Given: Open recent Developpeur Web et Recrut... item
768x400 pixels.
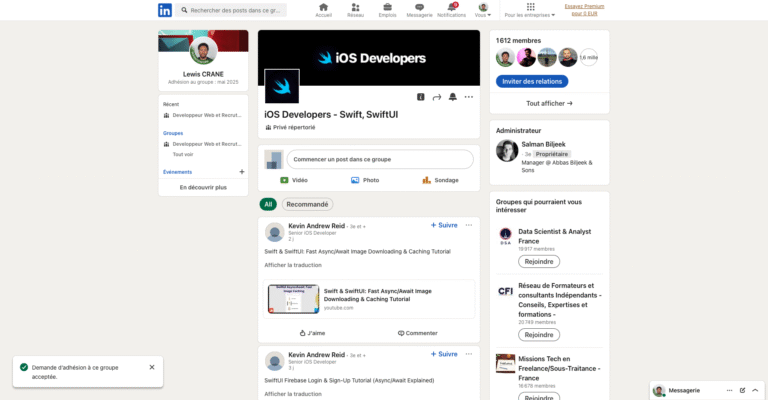Looking at the screenshot, I should [202, 116].
